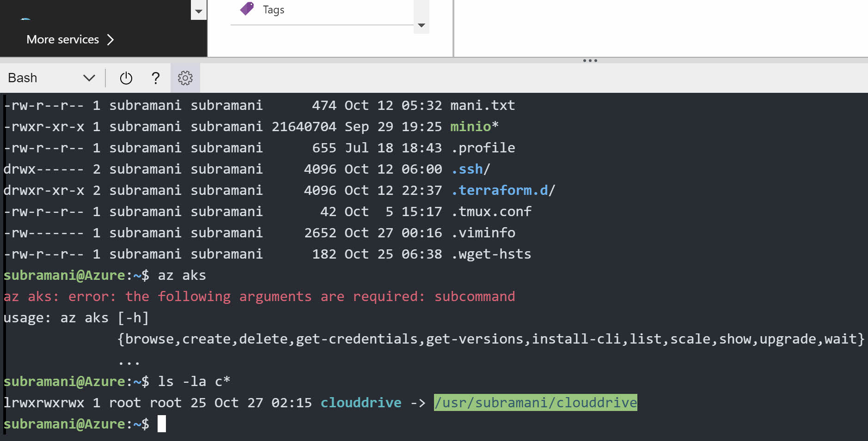Open Cloud Shell settings gear
Viewport: 868px width, 441px height.
[x=185, y=78]
